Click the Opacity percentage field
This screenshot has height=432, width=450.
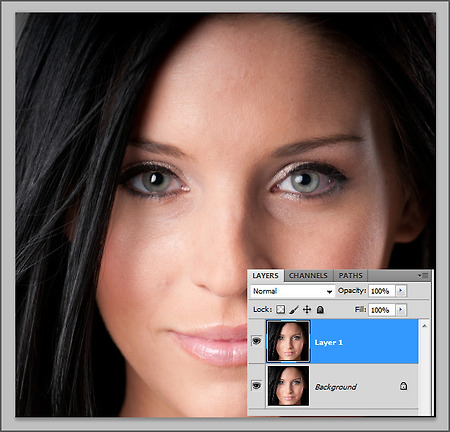coord(381,291)
